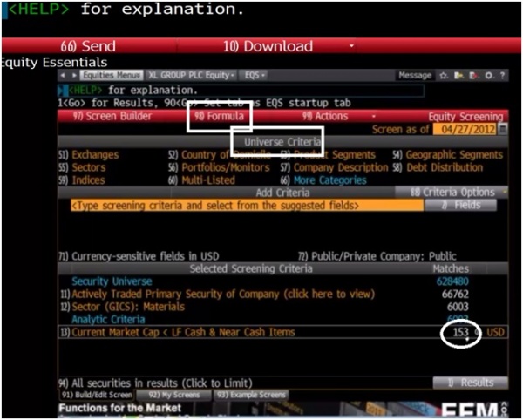Viewport: 523px width, 420px height.
Task: Switch to Build/Edit Screen tab
Action: tap(97, 395)
